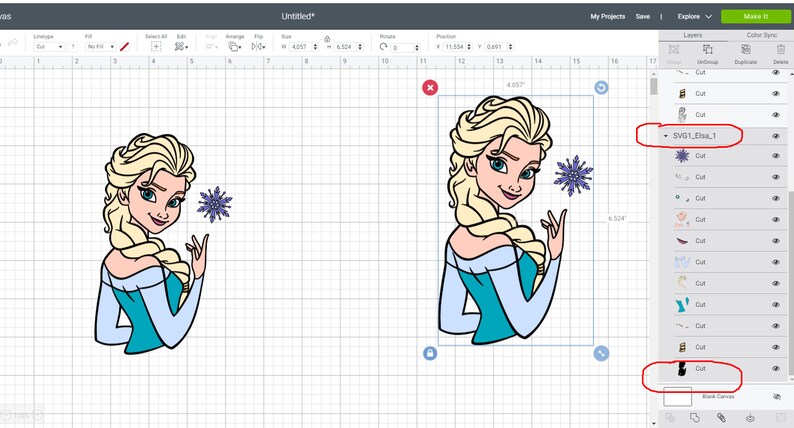Click the X position stepper
The image size is (794, 428).
[x=469, y=47]
